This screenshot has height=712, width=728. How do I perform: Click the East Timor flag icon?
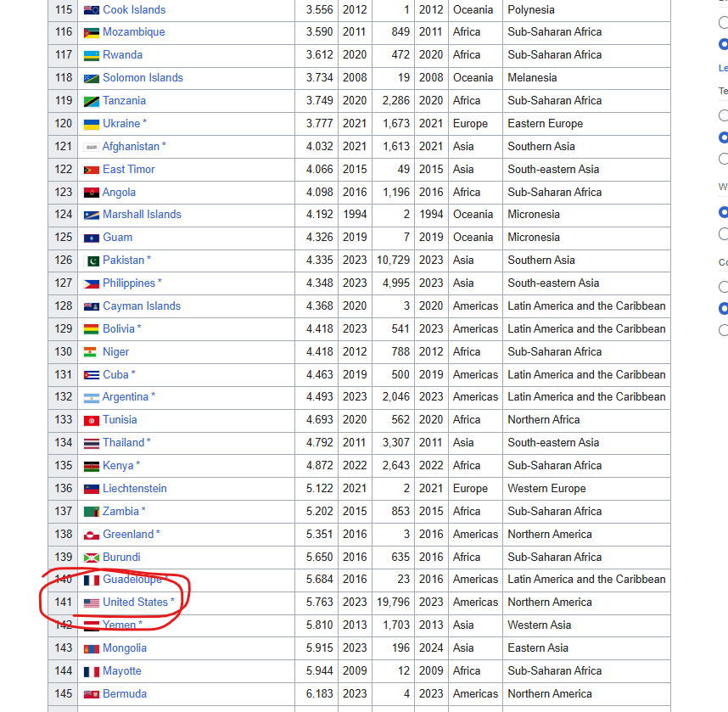click(x=92, y=170)
